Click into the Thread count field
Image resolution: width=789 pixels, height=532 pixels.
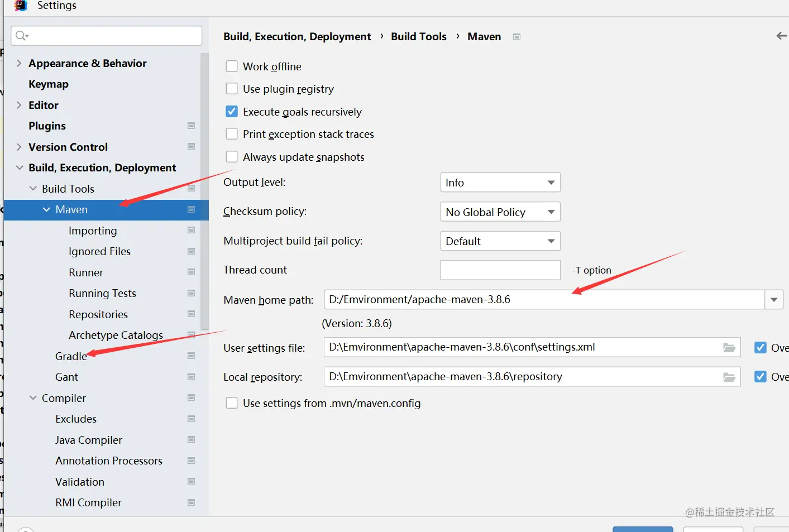point(500,270)
